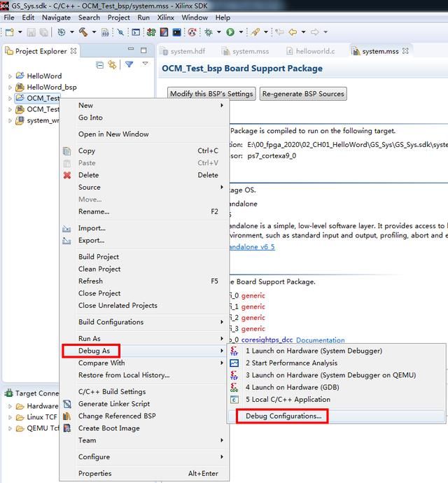Open the standalone v6_5 documentation link
Viewport: 448px width, 483px height.
(252, 247)
